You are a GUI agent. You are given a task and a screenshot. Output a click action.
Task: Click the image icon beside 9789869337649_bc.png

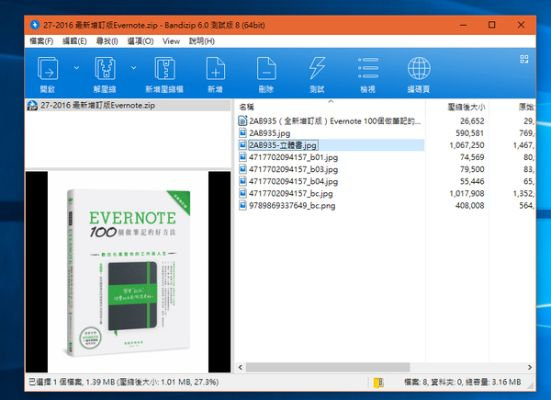tap(242, 205)
